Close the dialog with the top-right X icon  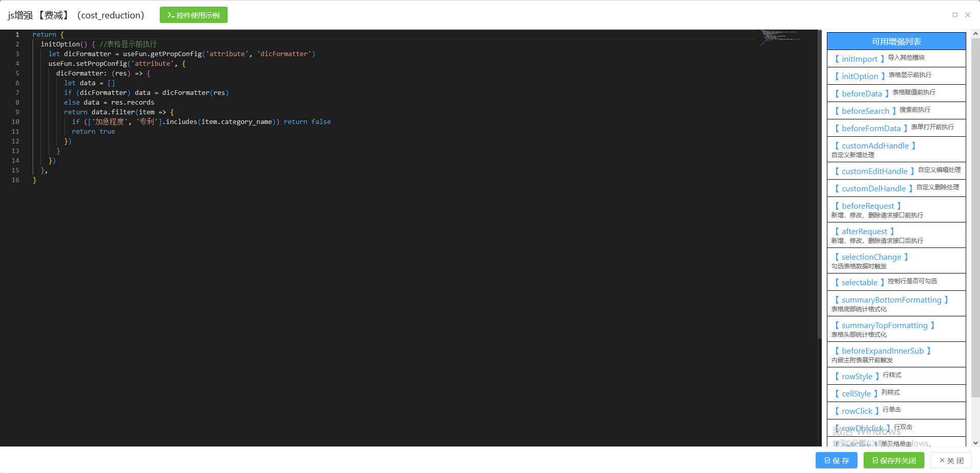(968, 15)
